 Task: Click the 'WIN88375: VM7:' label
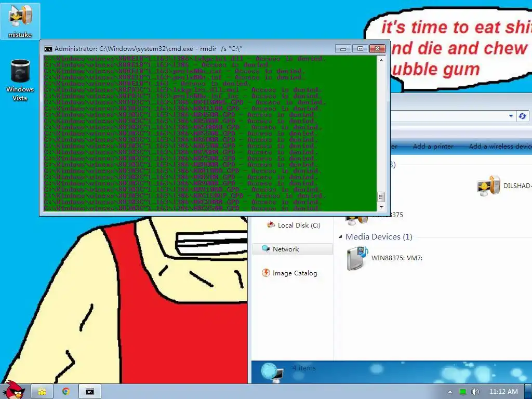(x=396, y=258)
